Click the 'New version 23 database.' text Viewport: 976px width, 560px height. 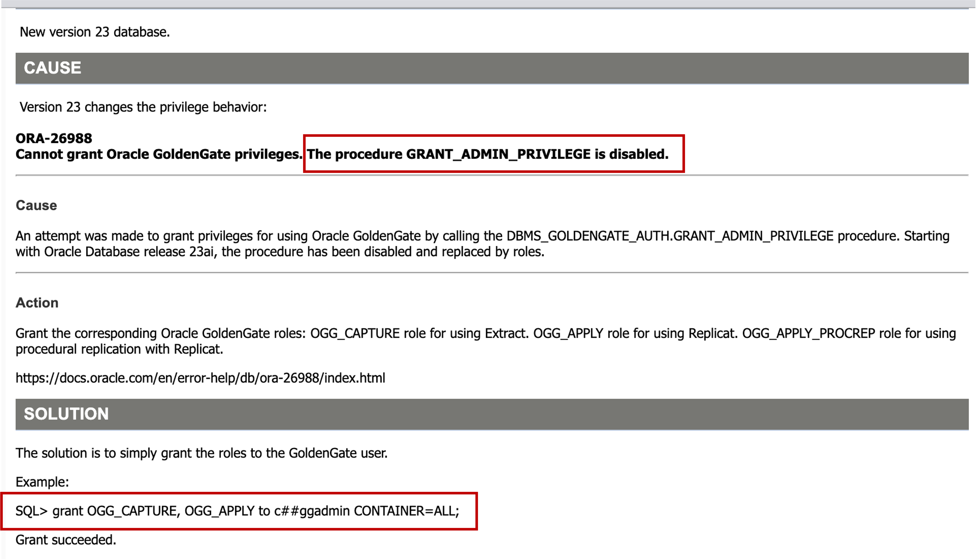point(95,32)
